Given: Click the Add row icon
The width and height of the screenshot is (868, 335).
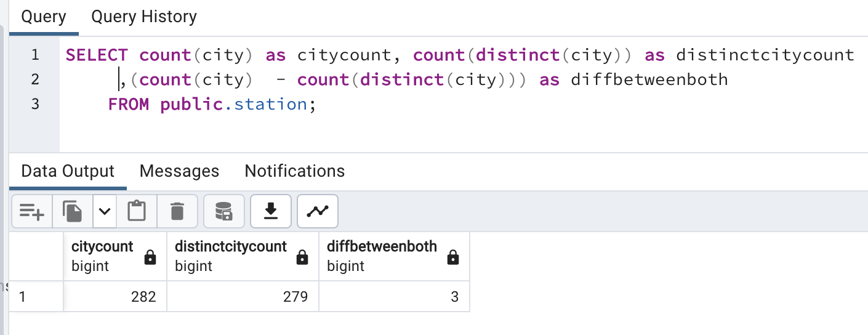Looking at the screenshot, I should (31, 212).
